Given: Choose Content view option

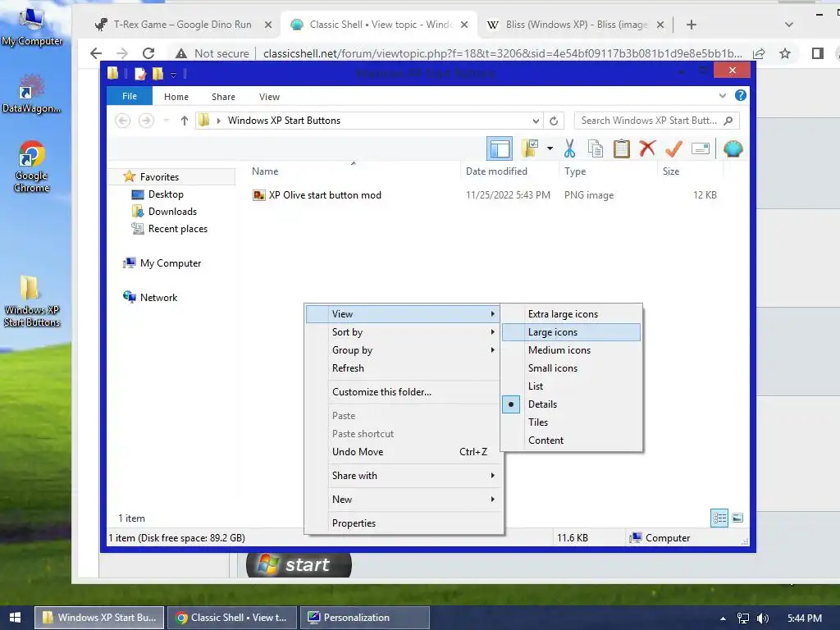Looking at the screenshot, I should (x=571, y=441).
